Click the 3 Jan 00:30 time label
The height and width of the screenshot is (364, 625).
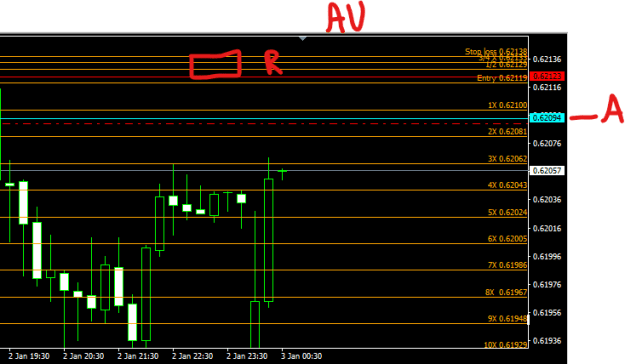coord(301,356)
